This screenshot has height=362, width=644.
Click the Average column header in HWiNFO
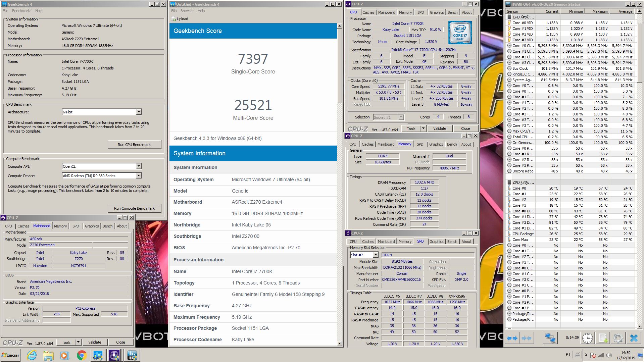(x=623, y=11)
